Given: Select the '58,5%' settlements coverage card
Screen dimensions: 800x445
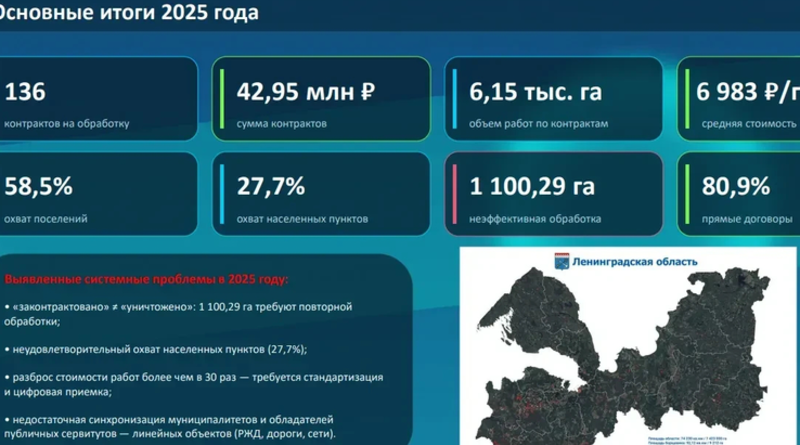Looking at the screenshot, I should pos(95,195).
